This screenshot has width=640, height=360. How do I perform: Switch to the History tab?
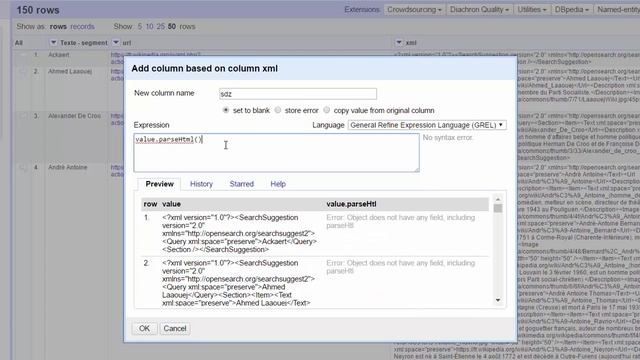click(x=201, y=184)
